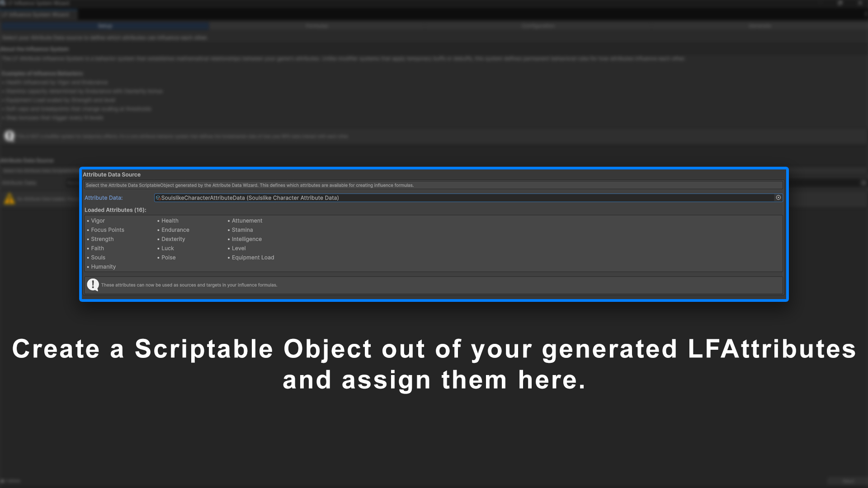Click the small icon at the right of the background Attribute Data row

[x=864, y=183]
